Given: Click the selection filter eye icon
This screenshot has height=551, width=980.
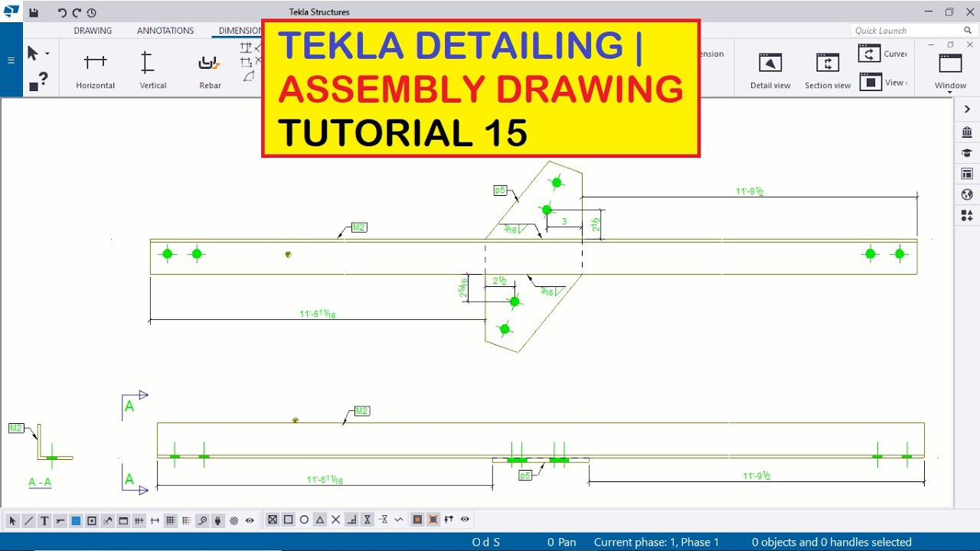Looking at the screenshot, I should [250, 520].
